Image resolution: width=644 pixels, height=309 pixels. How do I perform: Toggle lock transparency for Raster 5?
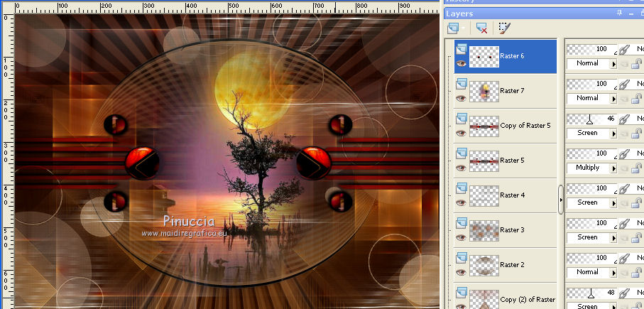click(637, 168)
